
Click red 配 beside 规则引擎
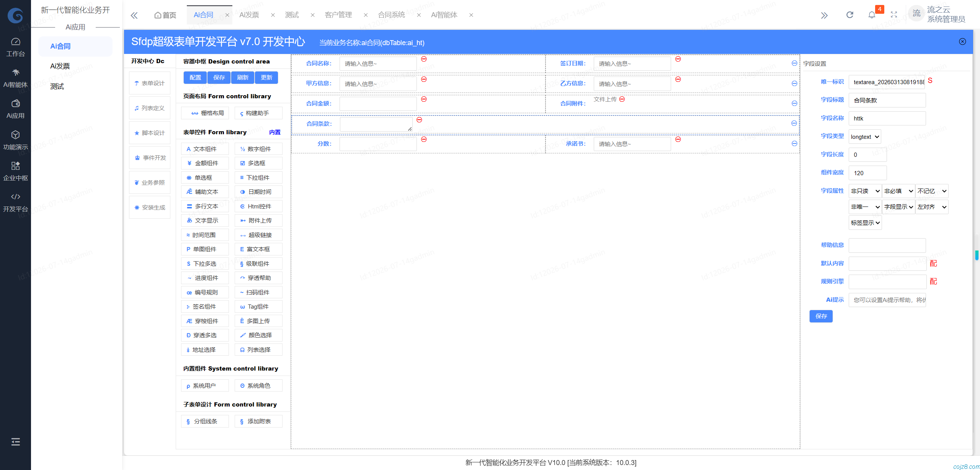point(933,281)
